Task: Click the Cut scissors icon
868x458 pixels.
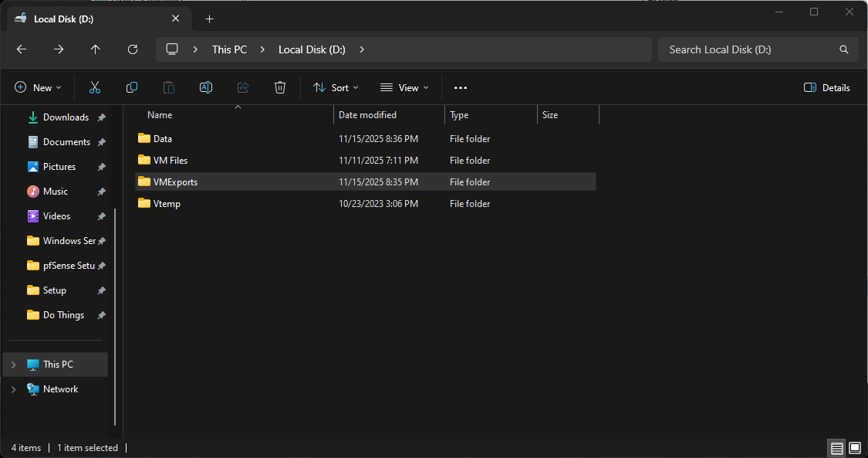Action: point(95,88)
